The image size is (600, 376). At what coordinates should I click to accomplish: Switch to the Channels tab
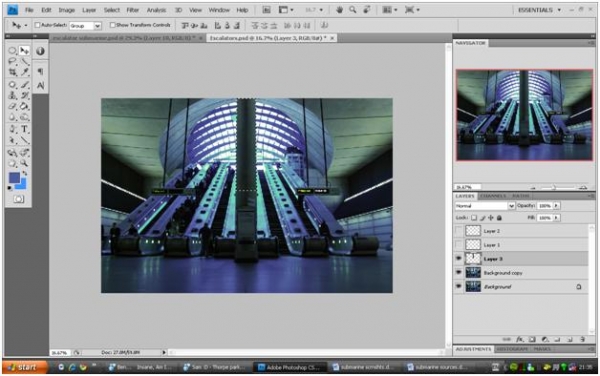pos(492,196)
